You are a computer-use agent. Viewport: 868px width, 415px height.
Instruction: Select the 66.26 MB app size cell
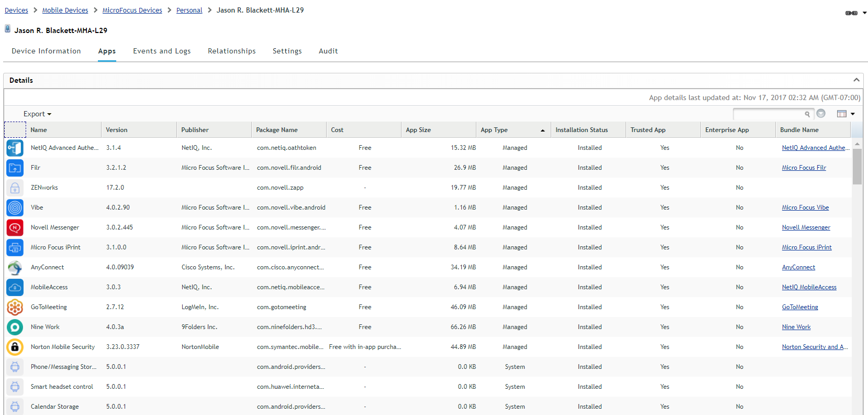tap(463, 327)
